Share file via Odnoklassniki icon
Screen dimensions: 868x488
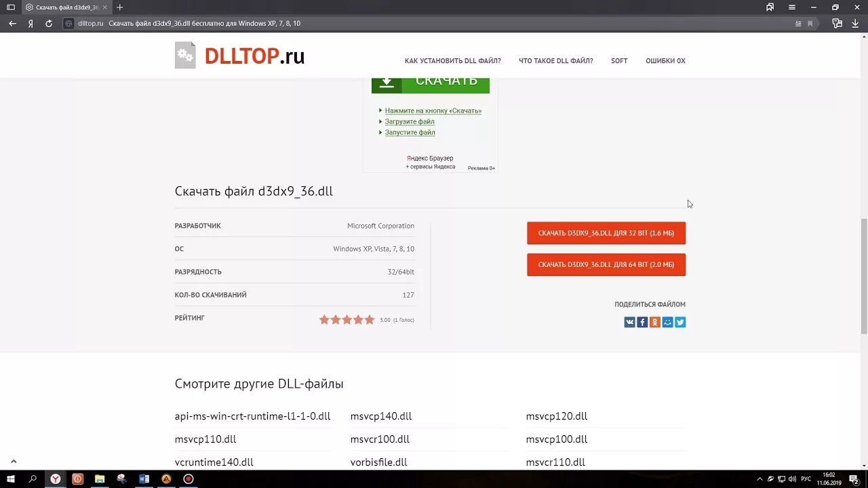point(655,323)
